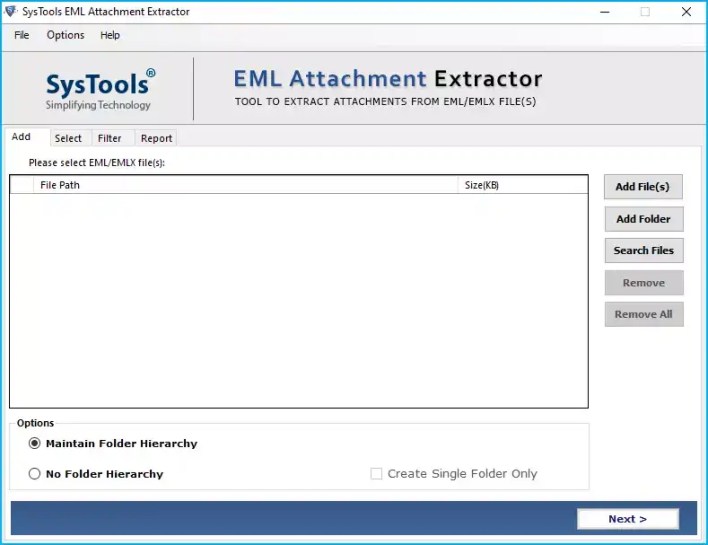Sort by File Path column header

tap(245, 185)
